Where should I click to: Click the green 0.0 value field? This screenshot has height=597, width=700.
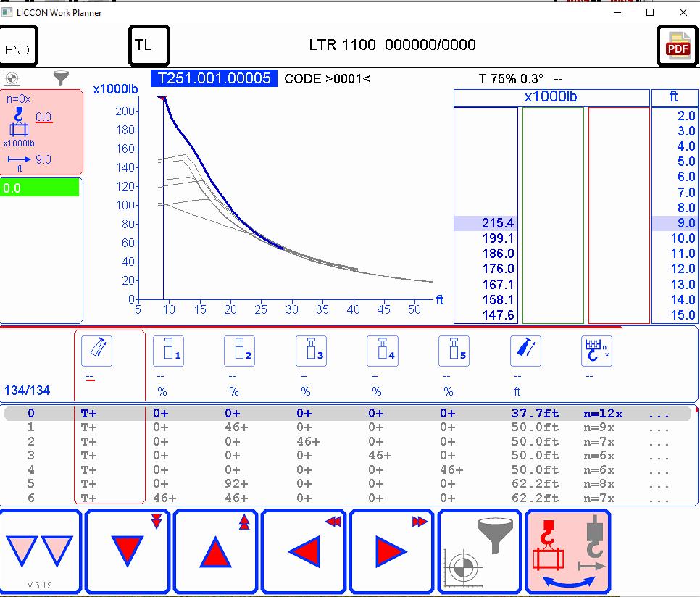click(40, 188)
